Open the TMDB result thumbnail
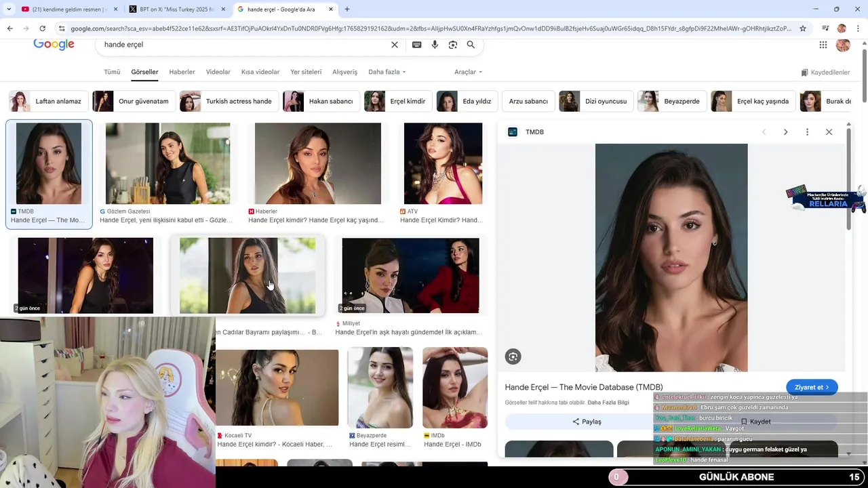 [49, 163]
